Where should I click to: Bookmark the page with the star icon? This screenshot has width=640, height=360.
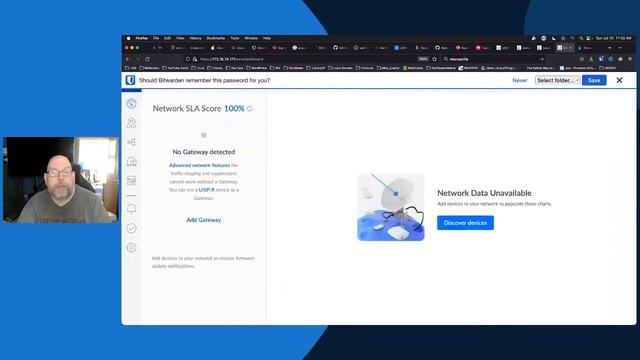(x=434, y=59)
